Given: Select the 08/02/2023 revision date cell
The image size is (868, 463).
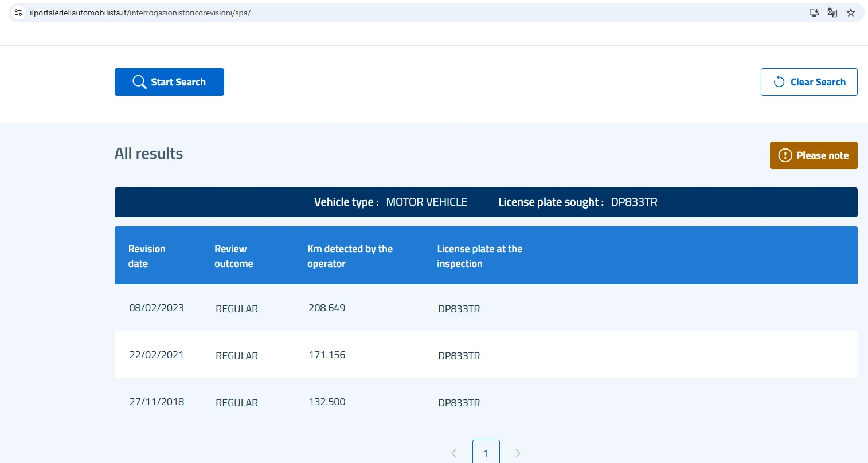Looking at the screenshot, I should coord(157,308).
